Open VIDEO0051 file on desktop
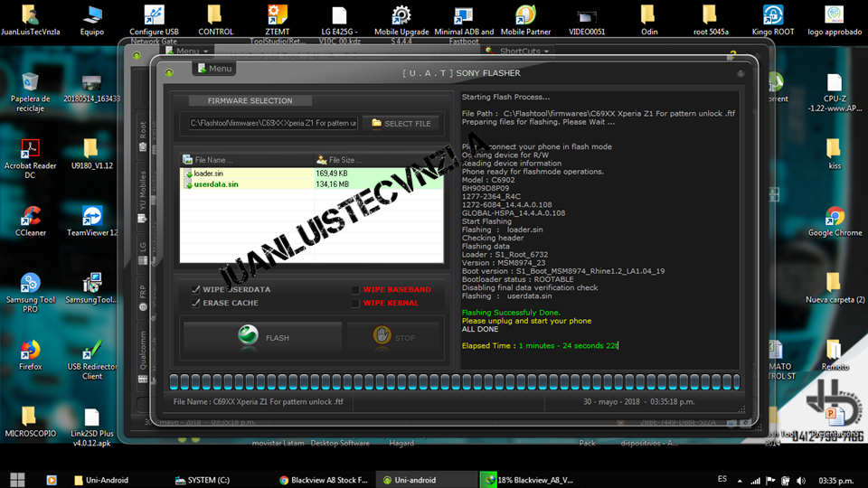The width and height of the screenshot is (868, 488). click(x=587, y=20)
